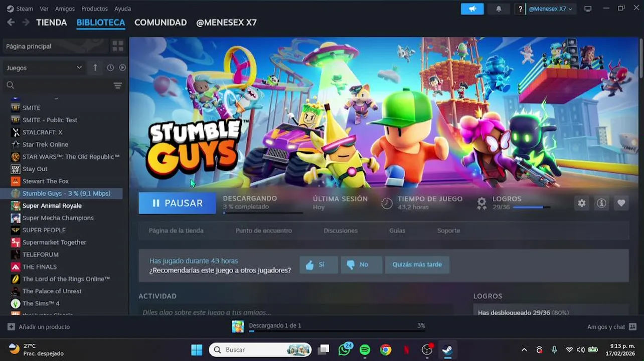Open Google Chrome from taskbar
Viewport: 644px width, 361px height.
click(x=386, y=349)
